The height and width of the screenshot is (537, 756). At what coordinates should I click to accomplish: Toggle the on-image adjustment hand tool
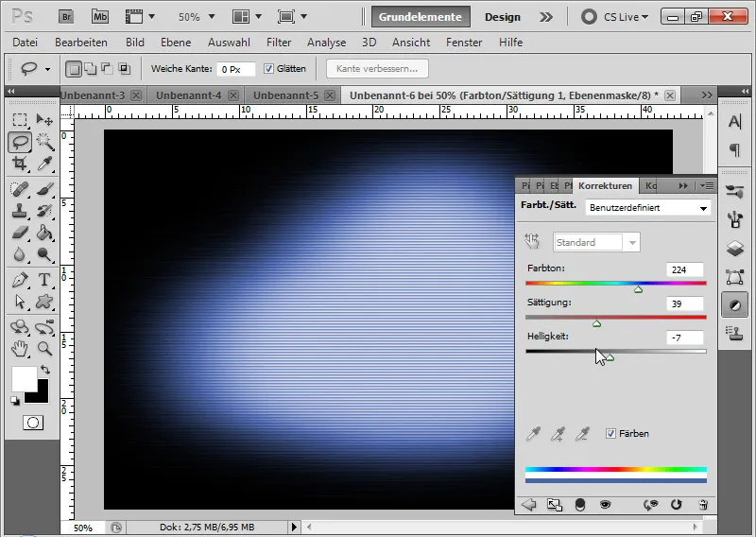coord(532,241)
